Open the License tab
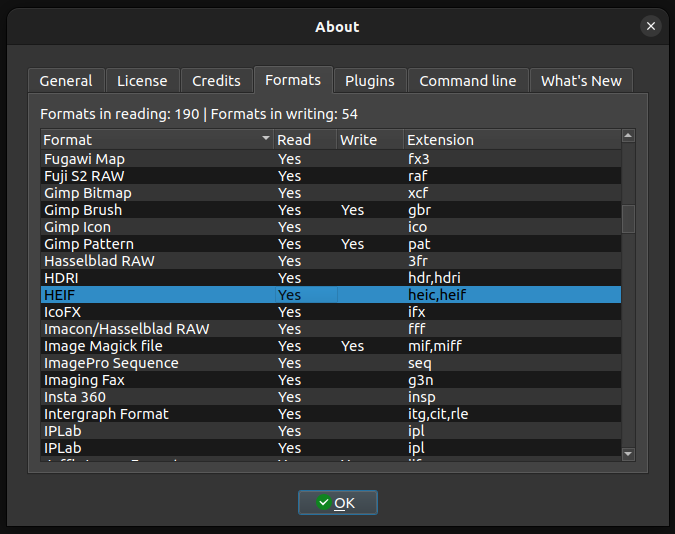Viewport: 675px width, 534px height. [143, 81]
